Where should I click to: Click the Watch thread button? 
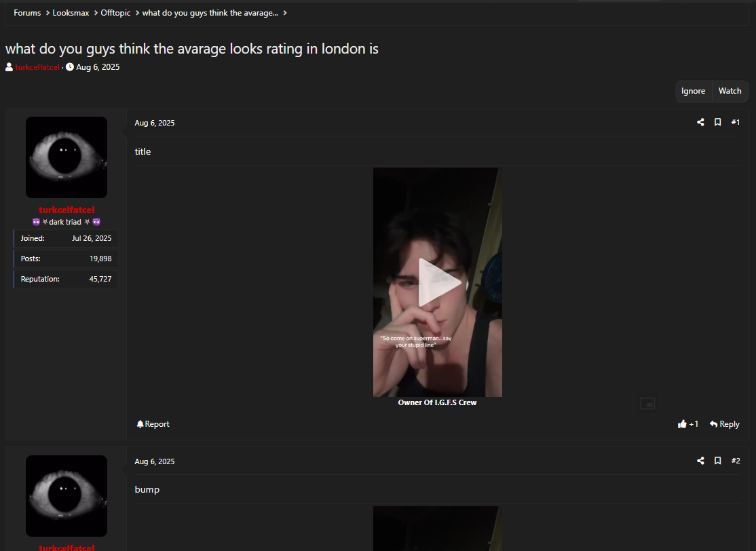pyautogui.click(x=730, y=91)
